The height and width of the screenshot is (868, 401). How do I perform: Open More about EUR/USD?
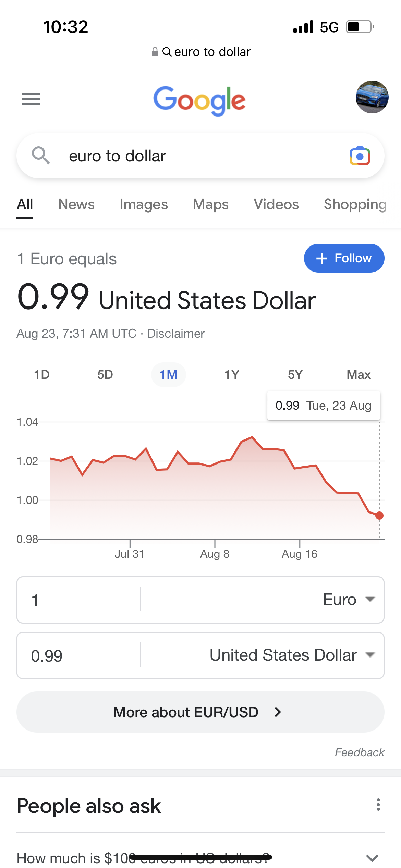pos(200,712)
